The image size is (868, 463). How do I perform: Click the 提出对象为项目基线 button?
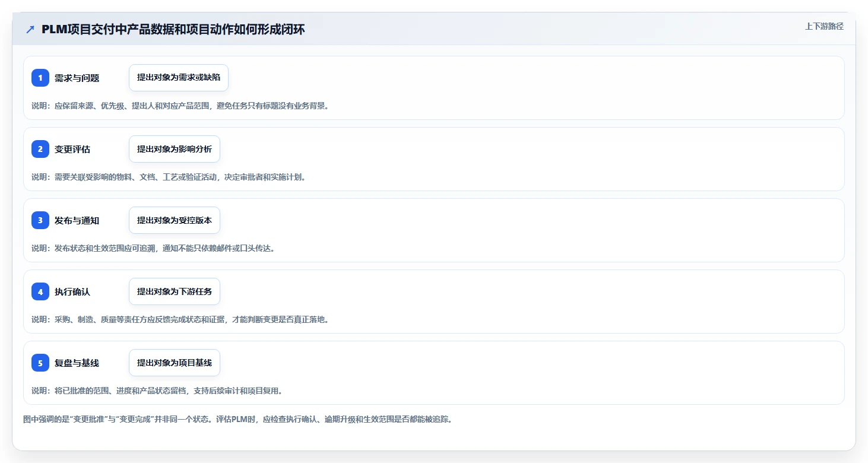point(175,363)
